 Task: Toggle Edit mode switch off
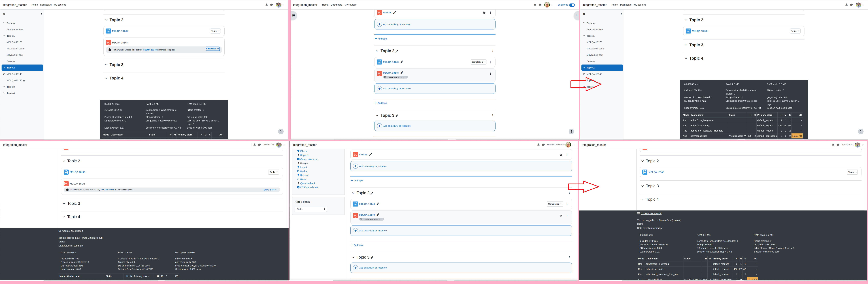pos(572,5)
